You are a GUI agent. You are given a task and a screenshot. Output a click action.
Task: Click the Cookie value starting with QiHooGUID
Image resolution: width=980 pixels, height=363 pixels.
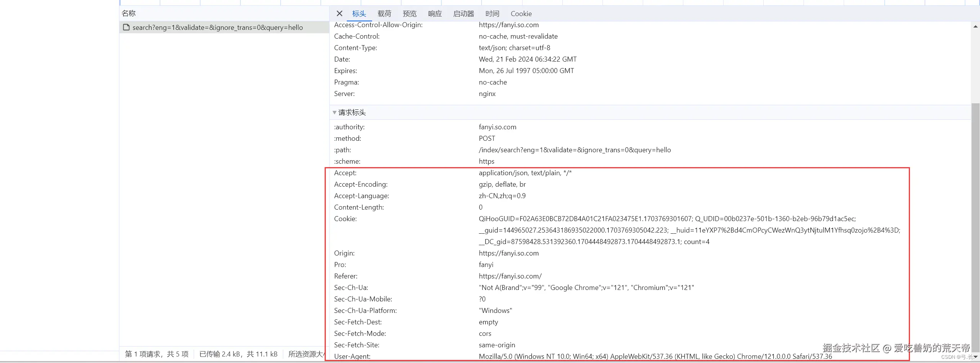[x=689, y=230]
